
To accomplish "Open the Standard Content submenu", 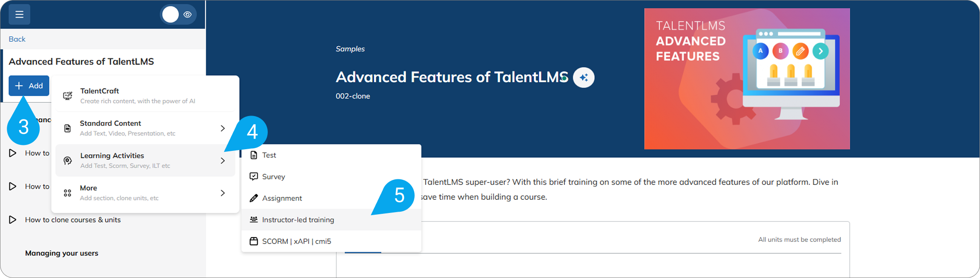I will click(145, 128).
